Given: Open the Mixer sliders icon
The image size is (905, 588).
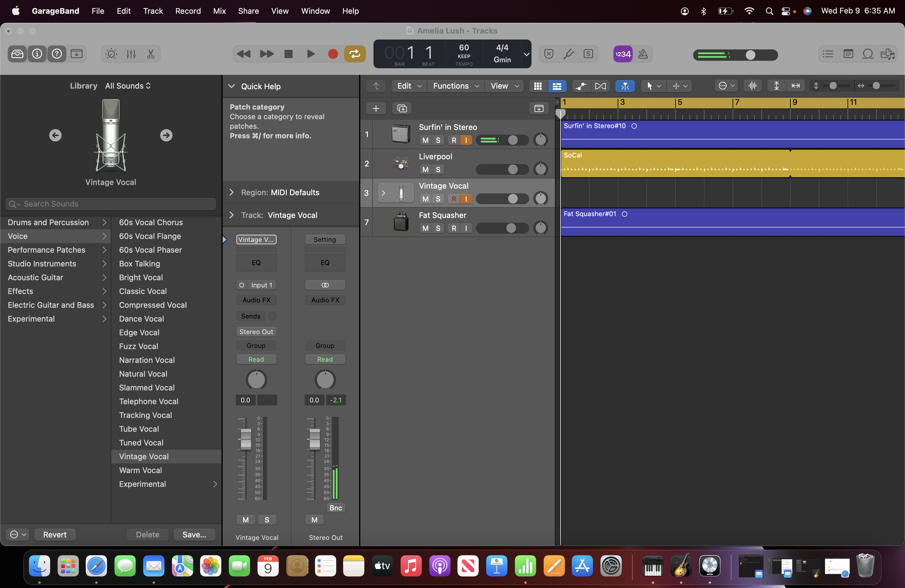Looking at the screenshot, I should 131,54.
